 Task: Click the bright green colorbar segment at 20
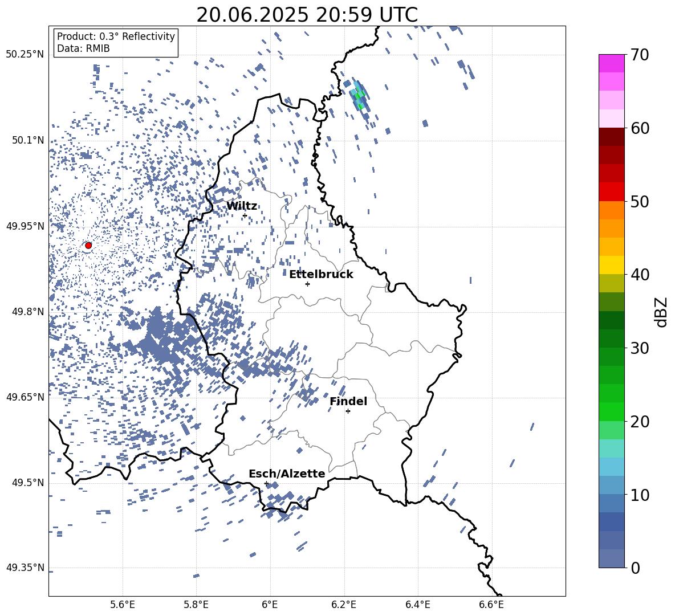[611, 411]
